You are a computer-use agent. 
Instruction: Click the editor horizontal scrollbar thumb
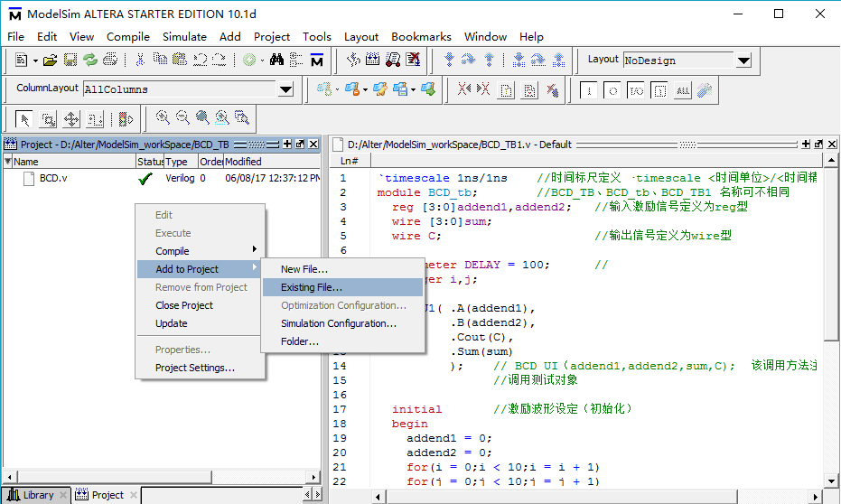tap(562, 497)
